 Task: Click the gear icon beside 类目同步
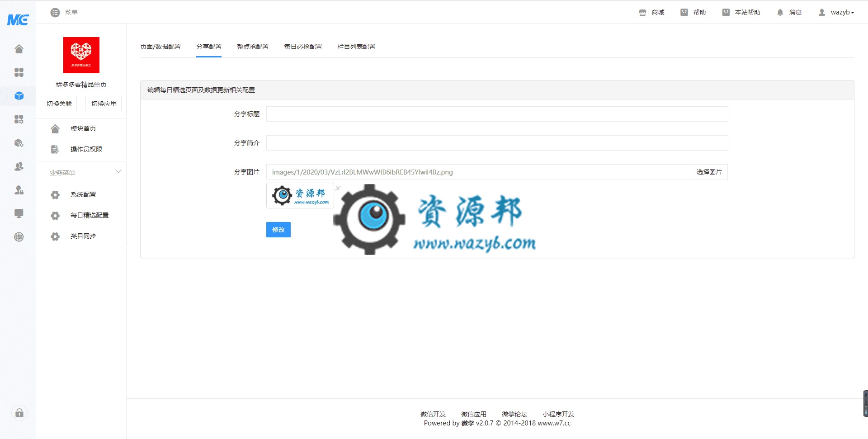pyautogui.click(x=55, y=236)
